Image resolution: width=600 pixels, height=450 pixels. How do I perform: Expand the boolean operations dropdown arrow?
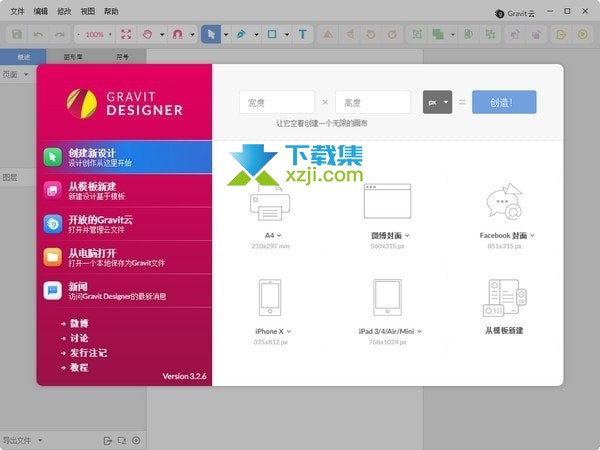pos(453,34)
